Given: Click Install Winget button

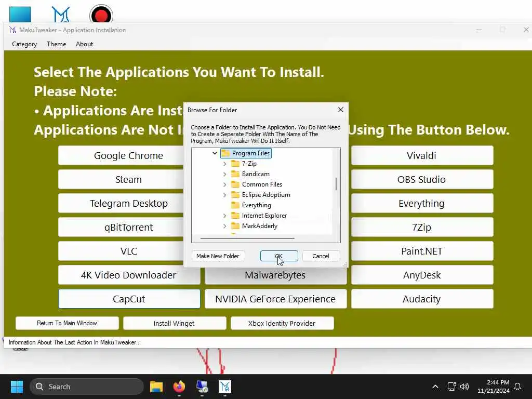Looking at the screenshot, I should point(175,323).
